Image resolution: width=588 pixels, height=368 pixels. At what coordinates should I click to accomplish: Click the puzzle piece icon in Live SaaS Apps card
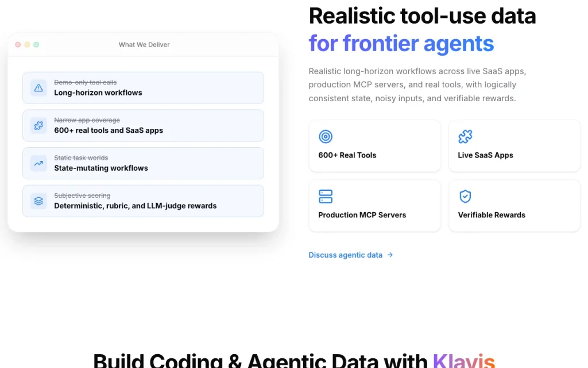pyautogui.click(x=465, y=136)
